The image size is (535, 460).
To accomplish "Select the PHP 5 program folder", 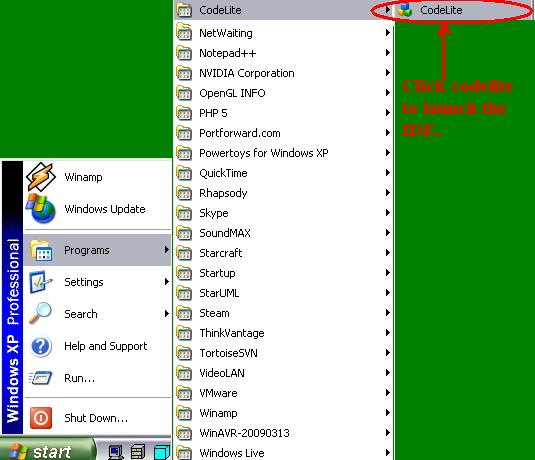I will (284, 113).
